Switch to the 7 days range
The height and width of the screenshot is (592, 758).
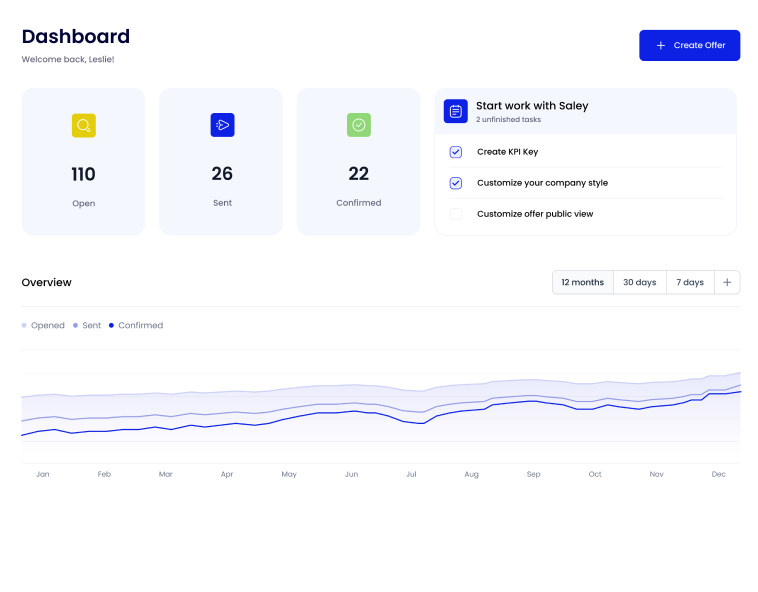click(690, 282)
